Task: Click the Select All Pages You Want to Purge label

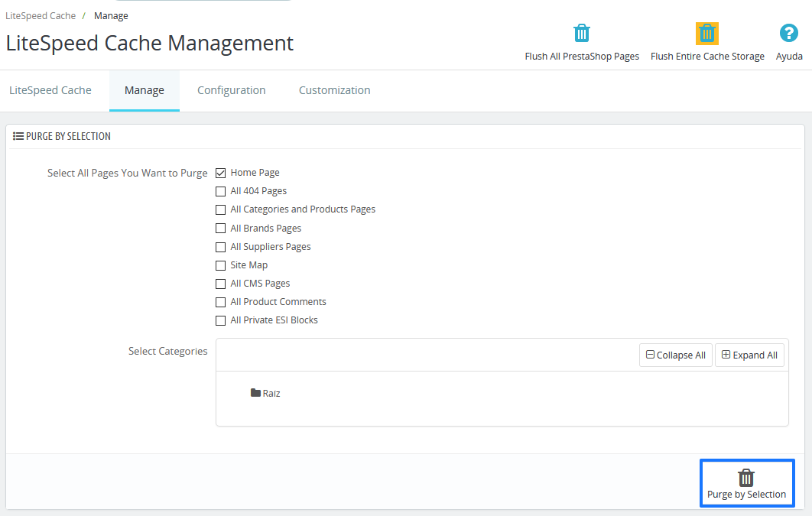Action: click(128, 173)
